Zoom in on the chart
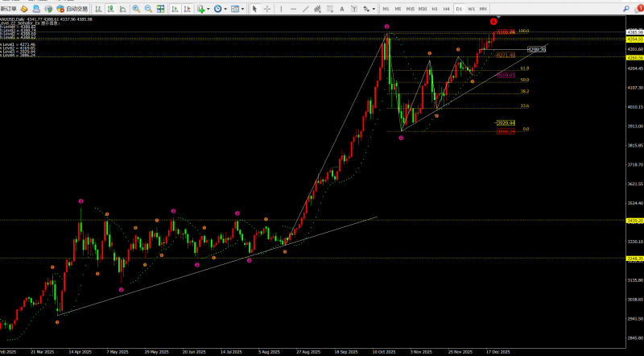Viewport: 644px width, 356px height. click(x=136, y=8)
